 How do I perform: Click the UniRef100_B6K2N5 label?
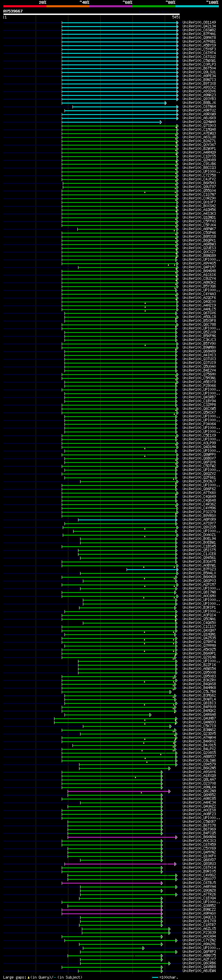click(199, 768)
